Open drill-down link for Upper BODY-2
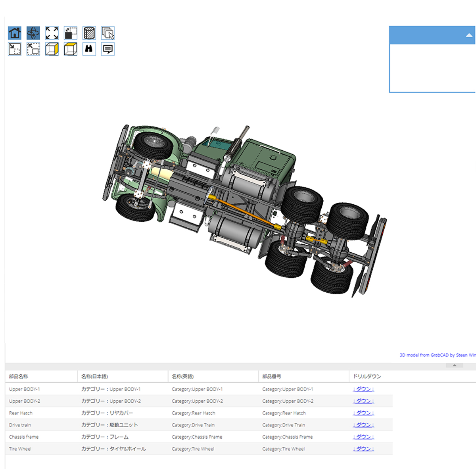This screenshot has width=476, height=476. pyautogui.click(x=363, y=401)
